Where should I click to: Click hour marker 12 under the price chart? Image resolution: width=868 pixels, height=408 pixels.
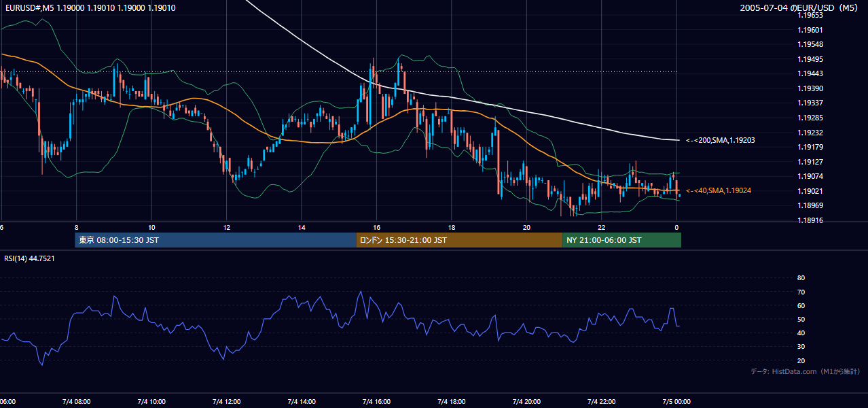point(226,227)
